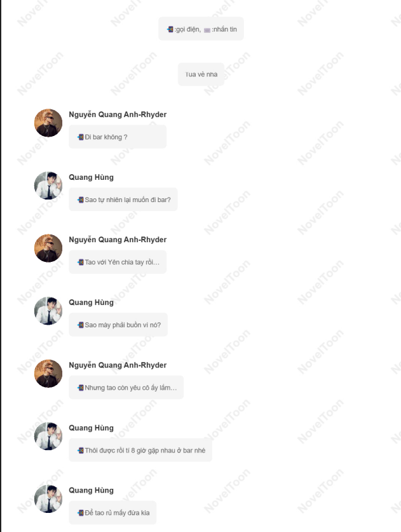This screenshot has height=532, width=401.
Task: Click the name 'Quang Hùng' above the 'Thôi được rồi' message
Action: coord(92,428)
